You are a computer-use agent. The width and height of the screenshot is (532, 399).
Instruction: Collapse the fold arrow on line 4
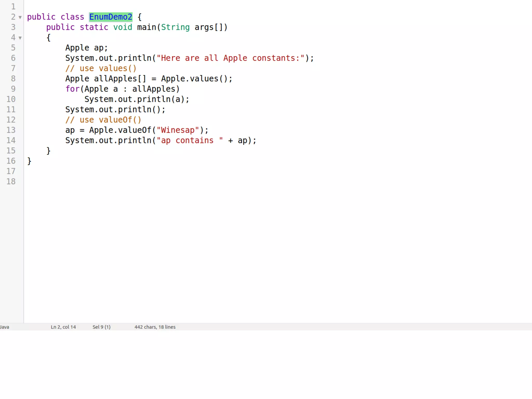coord(20,38)
